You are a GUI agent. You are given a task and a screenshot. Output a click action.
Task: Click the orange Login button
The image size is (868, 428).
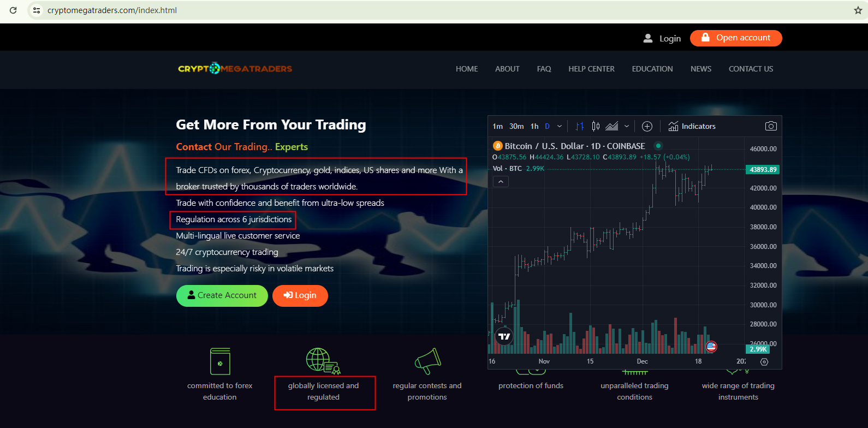(300, 295)
